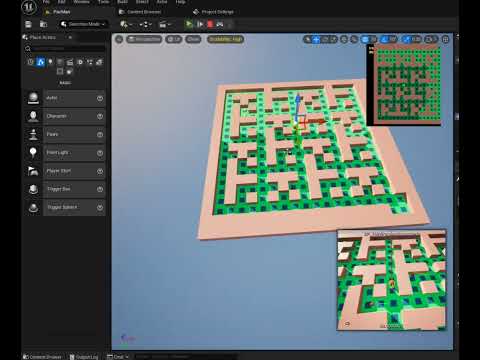This screenshot has height=360, width=480.
Task: Open the Show flags dropdown
Action: 193,39
